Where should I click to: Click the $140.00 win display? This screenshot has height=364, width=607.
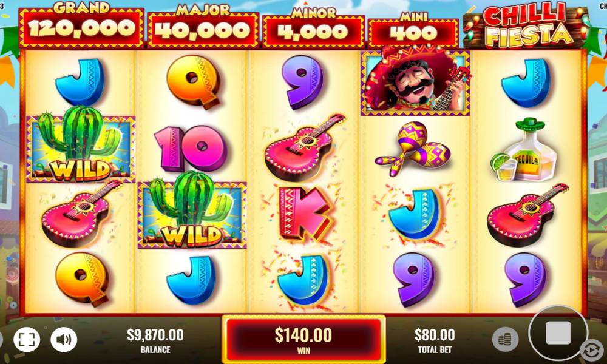[303, 340]
